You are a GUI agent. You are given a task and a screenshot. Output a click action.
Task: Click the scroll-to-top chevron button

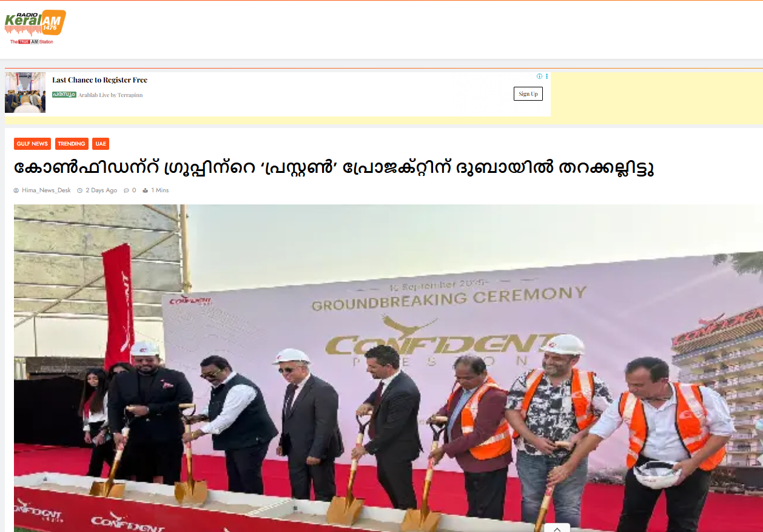pyautogui.click(x=557, y=528)
